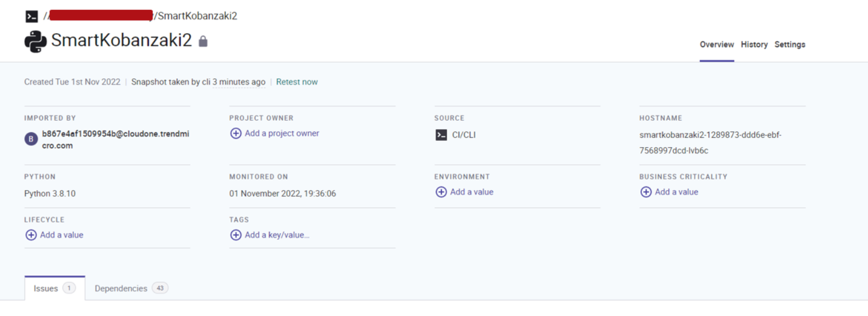Click 'Created Tue 1st Nov 2022' text
Screen dimensions: 868x316
[72, 82]
